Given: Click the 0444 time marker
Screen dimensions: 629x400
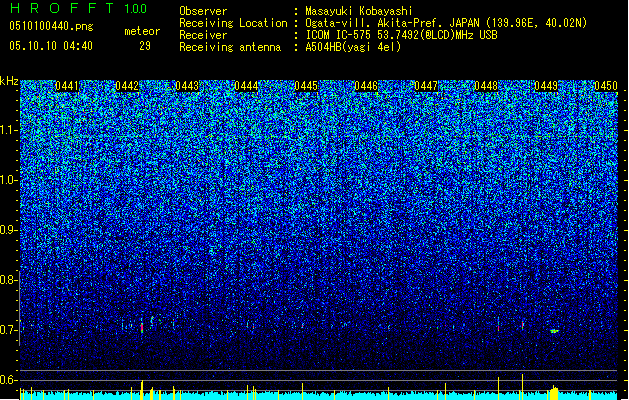Looking at the screenshot, I should [246, 86].
